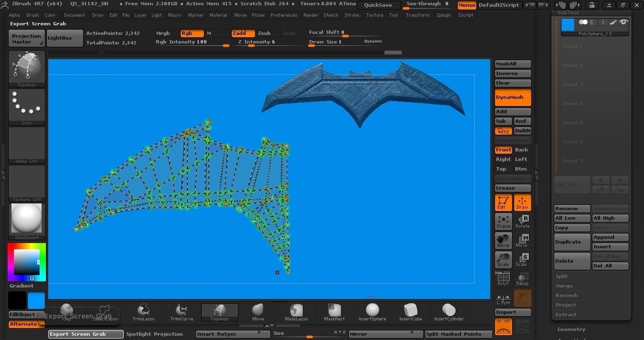Open the Document menu

pos(75,15)
